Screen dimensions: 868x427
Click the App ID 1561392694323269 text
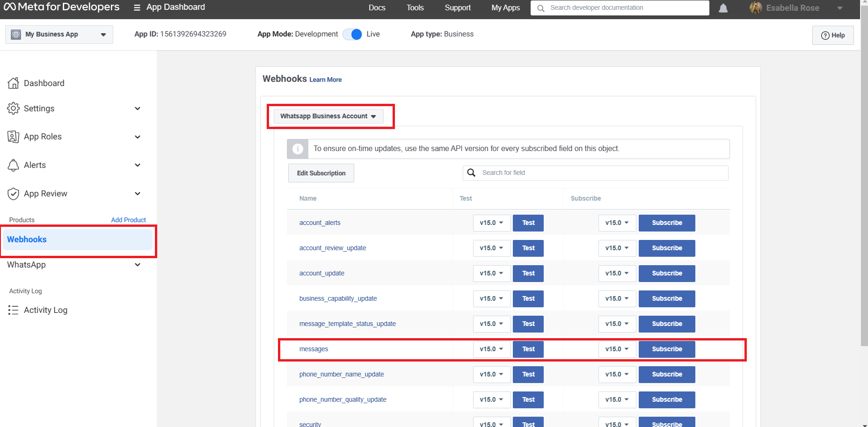(180, 34)
